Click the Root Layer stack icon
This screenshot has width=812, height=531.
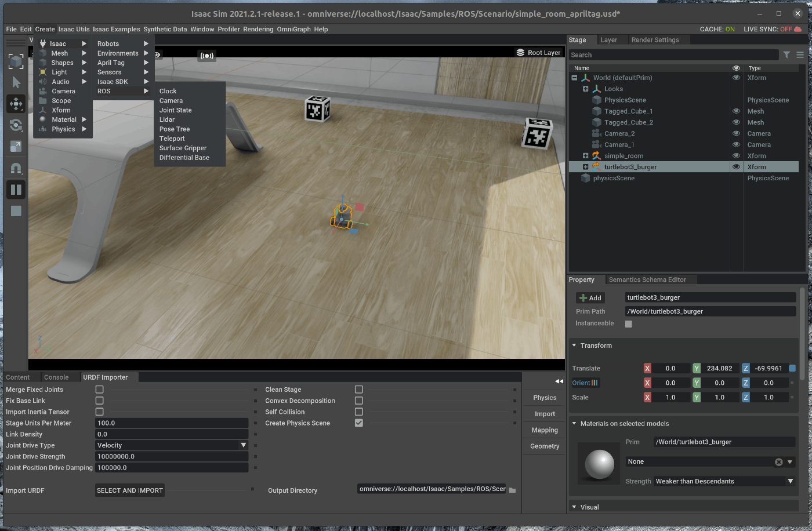[520, 52]
